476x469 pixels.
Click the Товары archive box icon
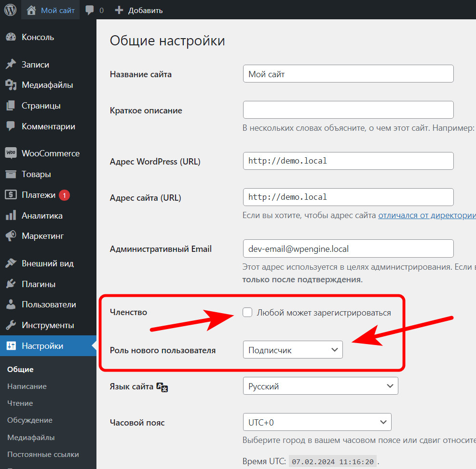pyautogui.click(x=11, y=174)
